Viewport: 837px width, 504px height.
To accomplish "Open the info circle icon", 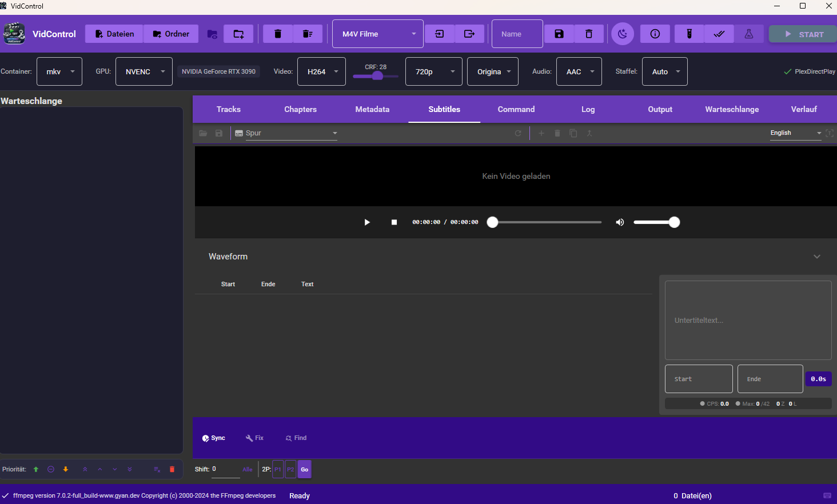I will tap(655, 34).
